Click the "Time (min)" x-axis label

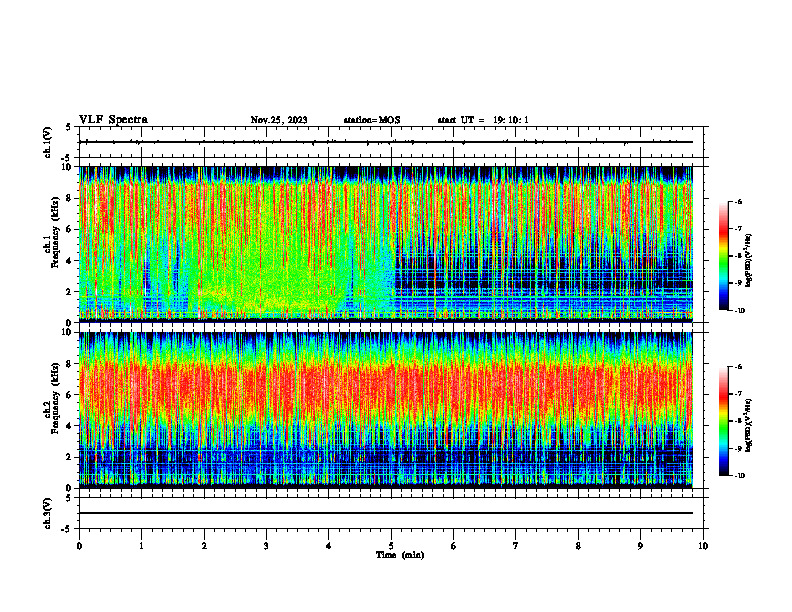pos(400,555)
